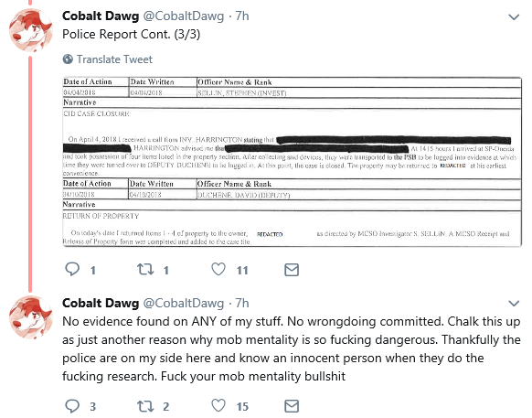
Task: Reply to the 'No evidence found' tweet
Action: coord(72,406)
